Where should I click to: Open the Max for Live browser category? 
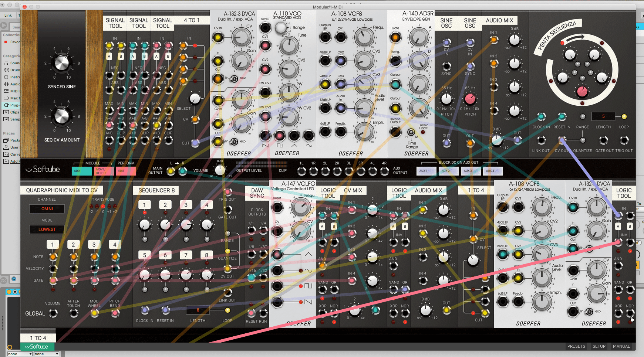coord(12,98)
